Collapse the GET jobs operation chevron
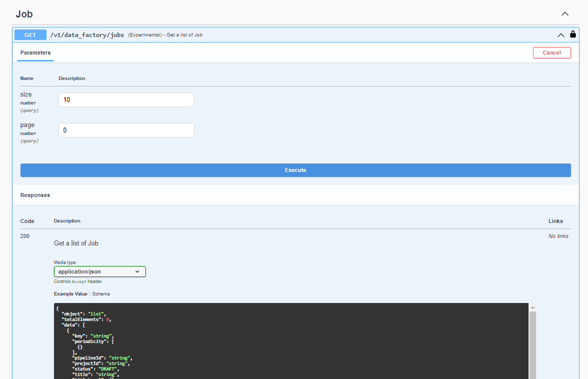 [x=561, y=35]
